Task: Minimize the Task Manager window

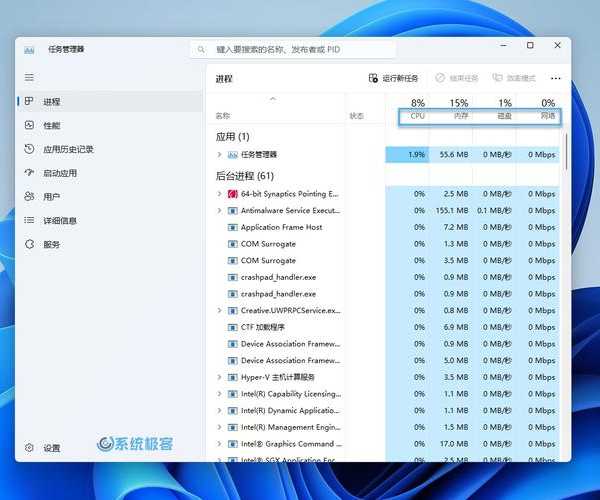Action: (504, 45)
